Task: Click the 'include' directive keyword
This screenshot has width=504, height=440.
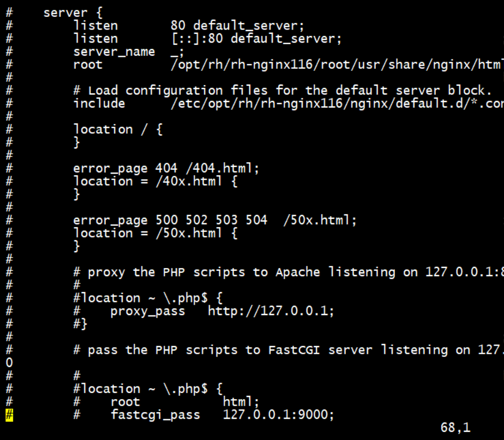Action: (x=99, y=103)
